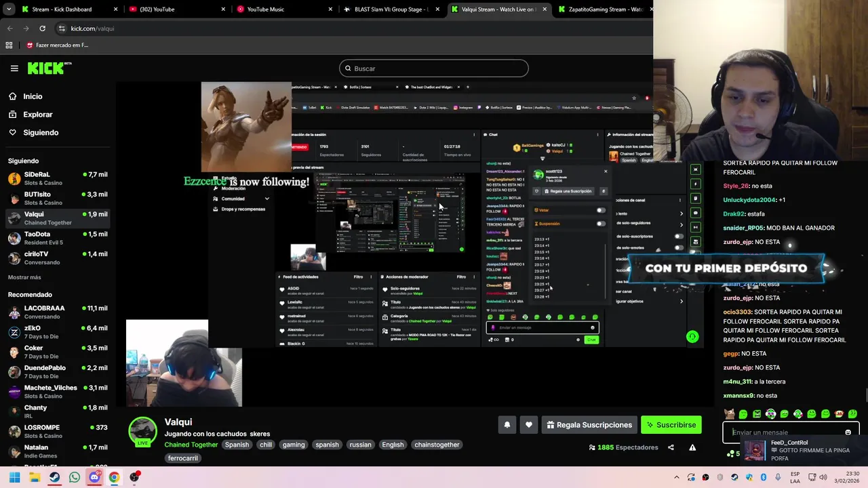Image resolution: width=868 pixels, height=488 pixels.
Task: Open the Chrome apps grid icon
Action: [9, 45]
